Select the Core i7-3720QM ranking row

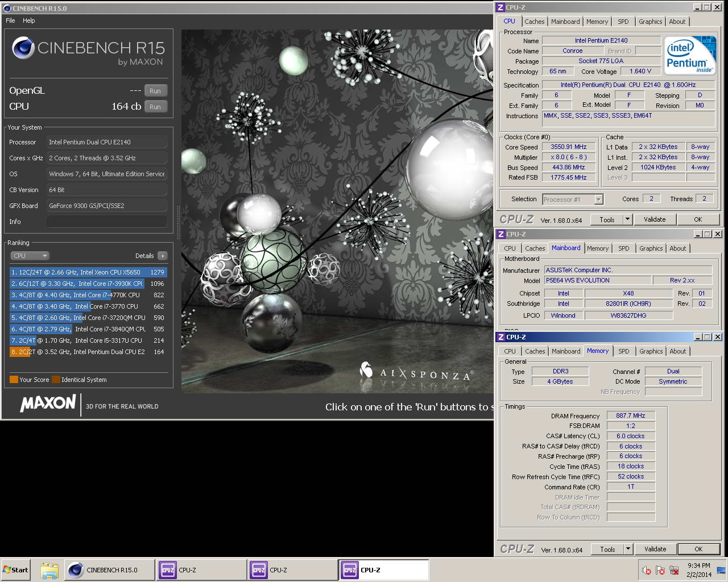coord(88,318)
